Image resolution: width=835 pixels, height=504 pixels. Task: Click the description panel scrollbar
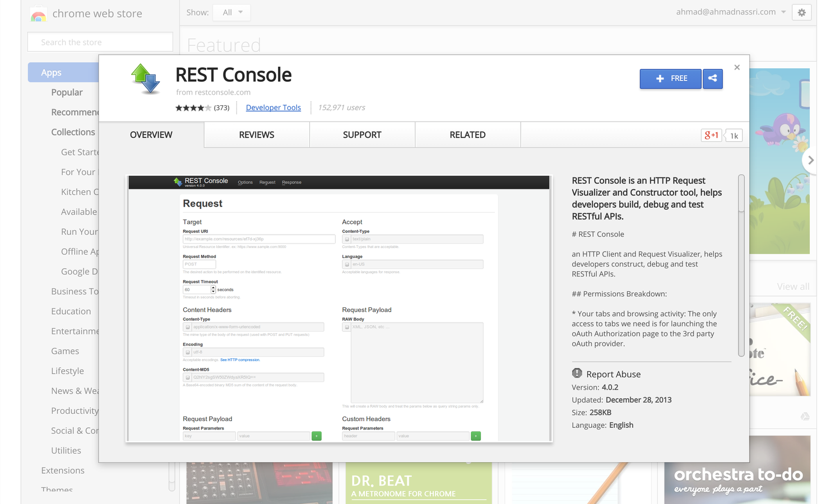[x=741, y=265]
